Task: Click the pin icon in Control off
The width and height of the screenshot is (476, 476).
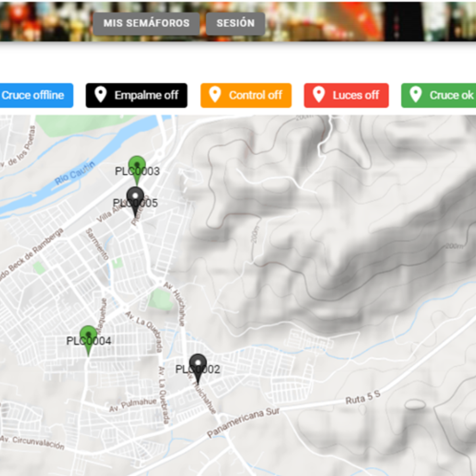Action: (x=215, y=95)
